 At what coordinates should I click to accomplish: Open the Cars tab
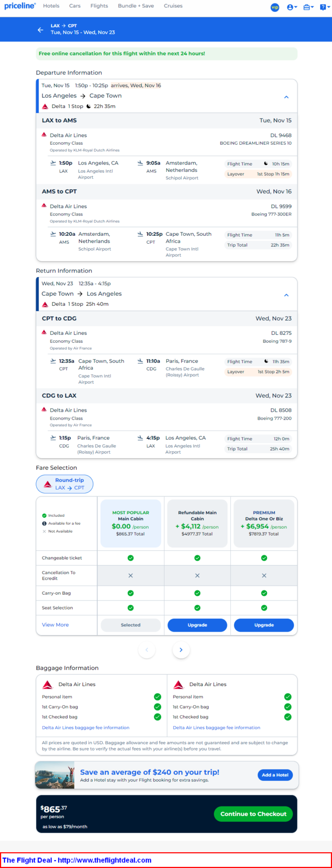75,6
